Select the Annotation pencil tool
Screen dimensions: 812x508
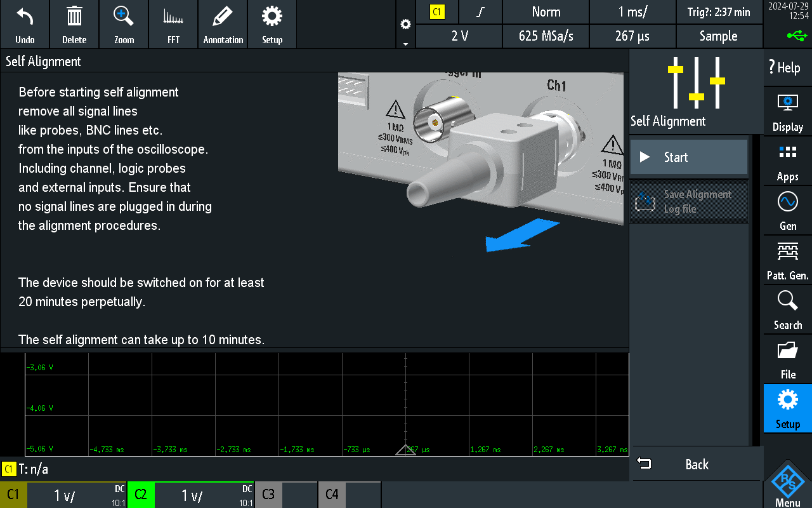(223, 24)
